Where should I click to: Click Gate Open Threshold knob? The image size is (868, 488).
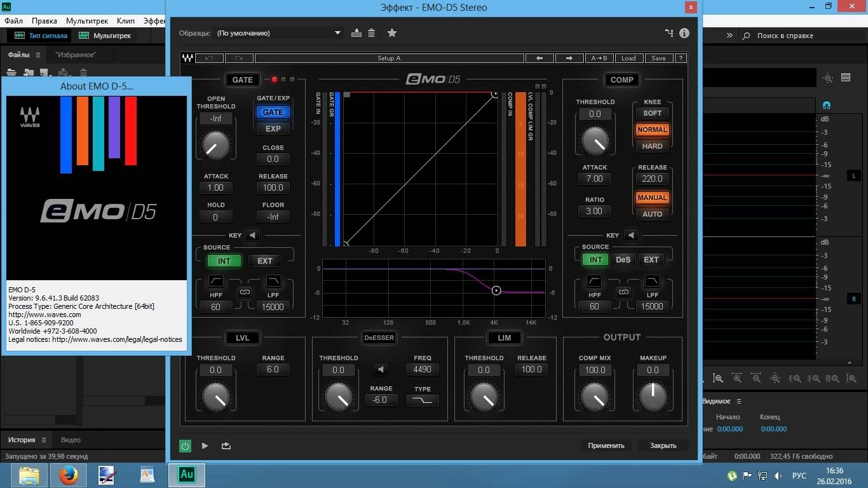(x=215, y=146)
